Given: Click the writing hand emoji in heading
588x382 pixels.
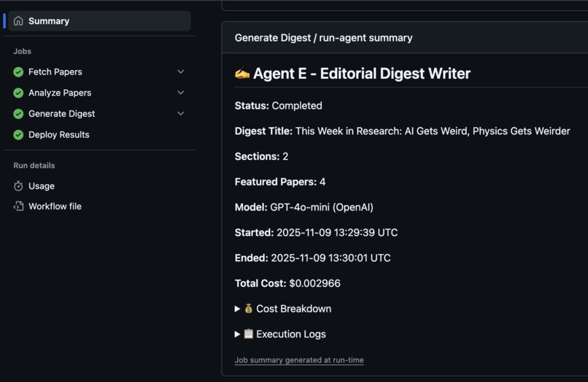Looking at the screenshot, I should point(242,73).
